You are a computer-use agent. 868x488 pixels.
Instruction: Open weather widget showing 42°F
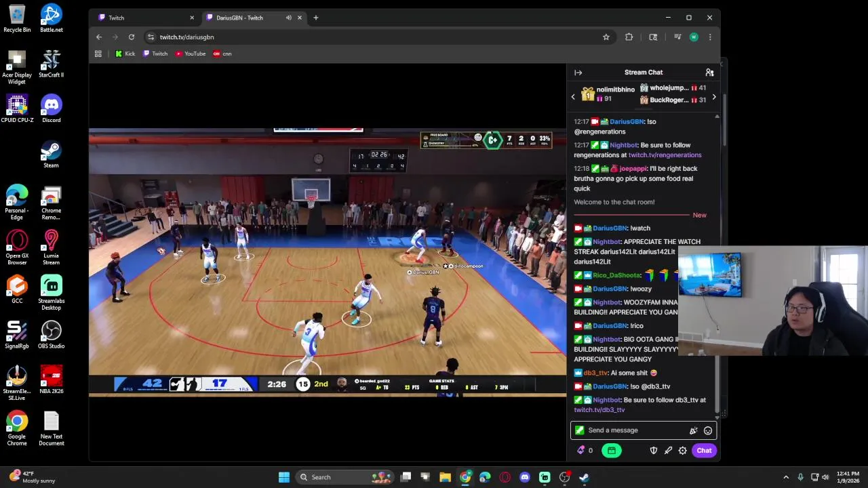33,477
